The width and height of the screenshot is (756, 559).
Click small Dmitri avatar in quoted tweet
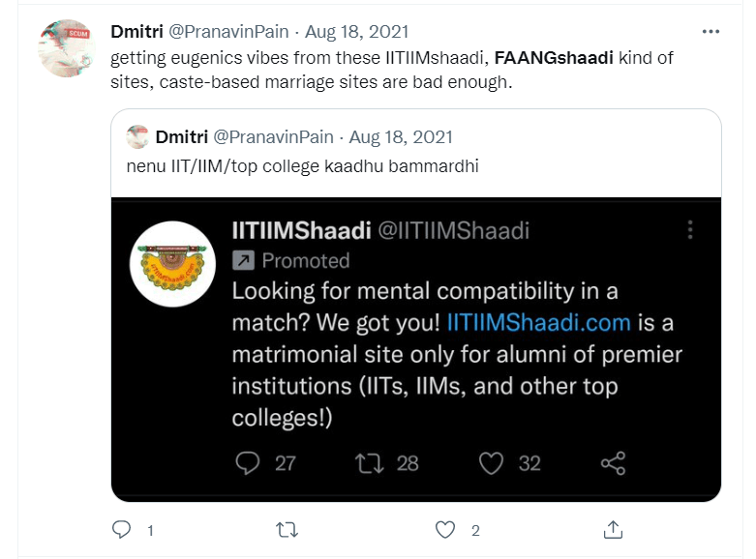pos(137,136)
